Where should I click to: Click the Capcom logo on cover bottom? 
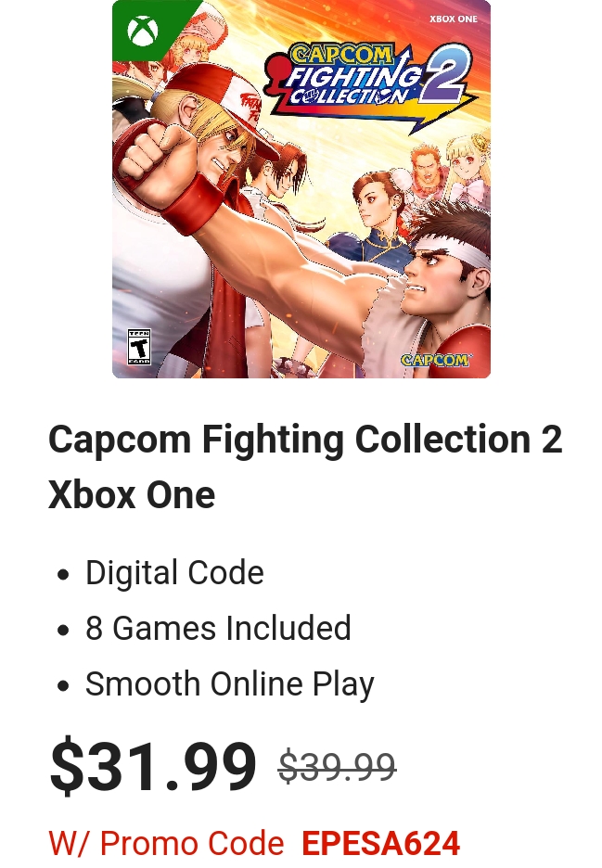pos(435,360)
